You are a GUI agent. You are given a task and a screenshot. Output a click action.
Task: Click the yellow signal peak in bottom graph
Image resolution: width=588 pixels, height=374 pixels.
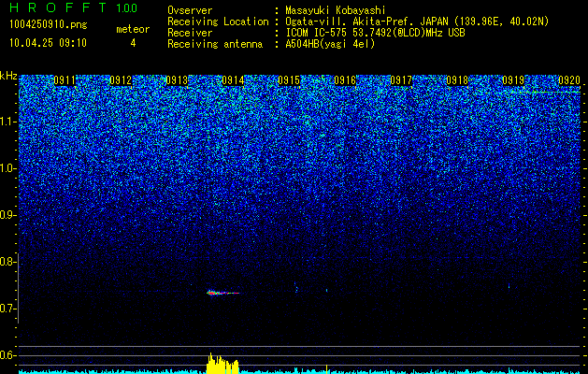(x=222, y=363)
